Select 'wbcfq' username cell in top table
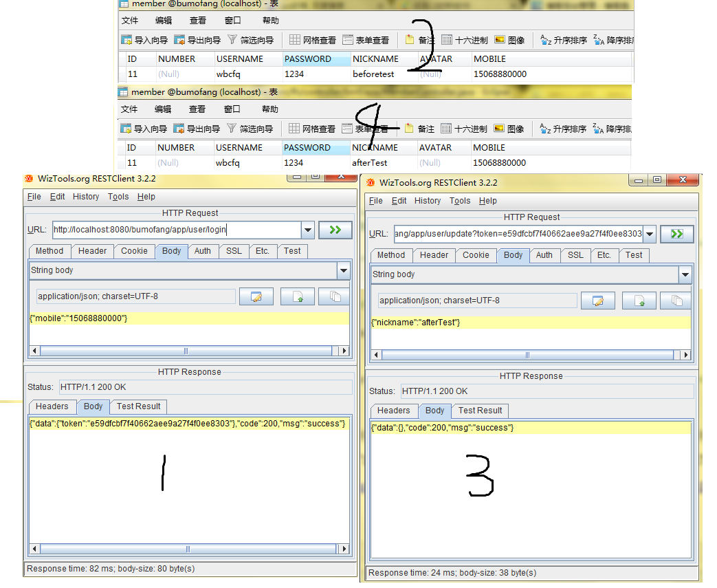Image resolution: width=717 pixels, height=588 pixels. (x=248, y=74)
